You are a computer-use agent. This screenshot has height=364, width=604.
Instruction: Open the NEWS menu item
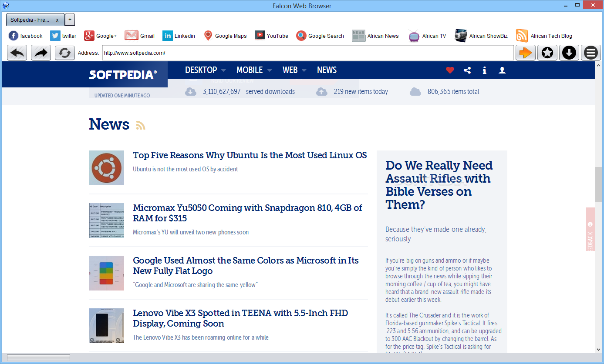[327, 70]
